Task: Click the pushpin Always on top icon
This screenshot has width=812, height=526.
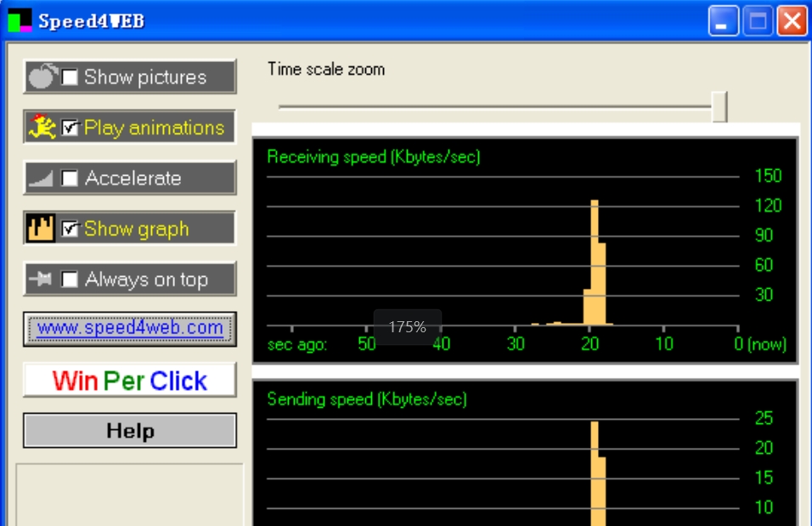Action: 41,280
